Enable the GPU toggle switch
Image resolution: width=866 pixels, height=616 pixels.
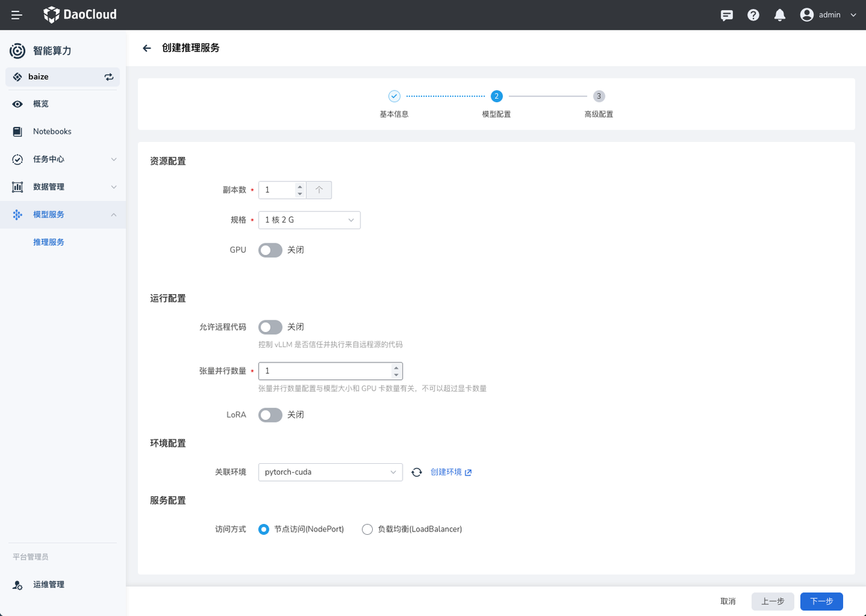point(270,250)
